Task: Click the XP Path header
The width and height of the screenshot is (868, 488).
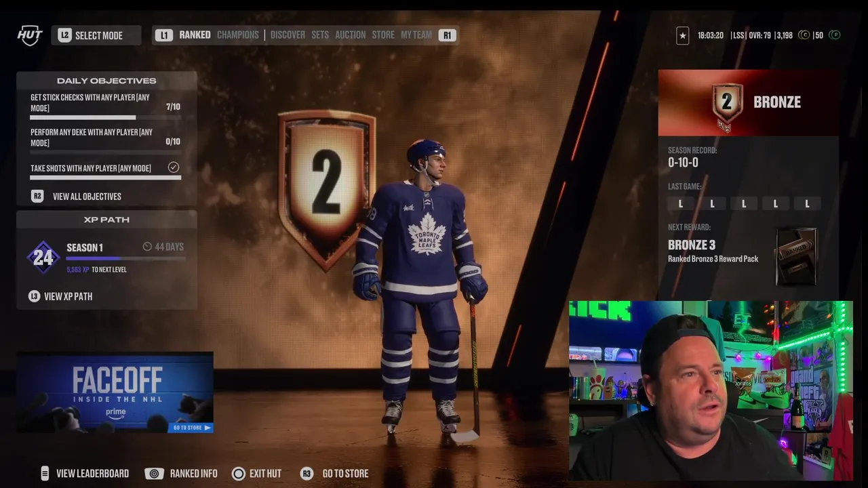Action: (106, 220)
